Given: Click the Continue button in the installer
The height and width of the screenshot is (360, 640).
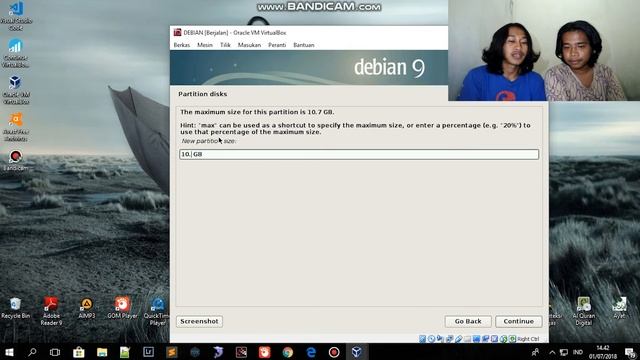Looking at the screenshot, I should point(518,321).
